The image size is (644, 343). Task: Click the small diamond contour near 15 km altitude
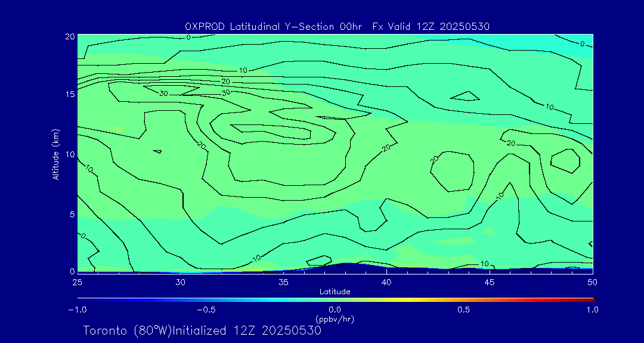(x=465, y=95)
